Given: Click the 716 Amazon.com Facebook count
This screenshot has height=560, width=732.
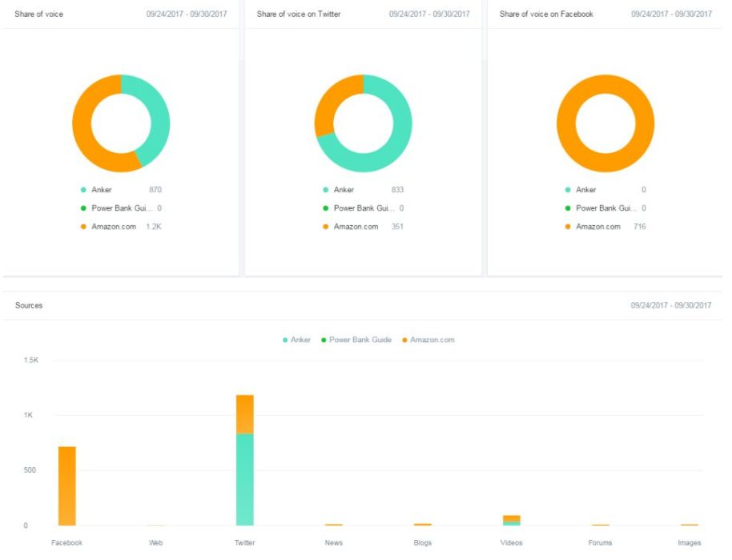Looking at the screenshot, I should pyautogui.click(x=640, y=227).
